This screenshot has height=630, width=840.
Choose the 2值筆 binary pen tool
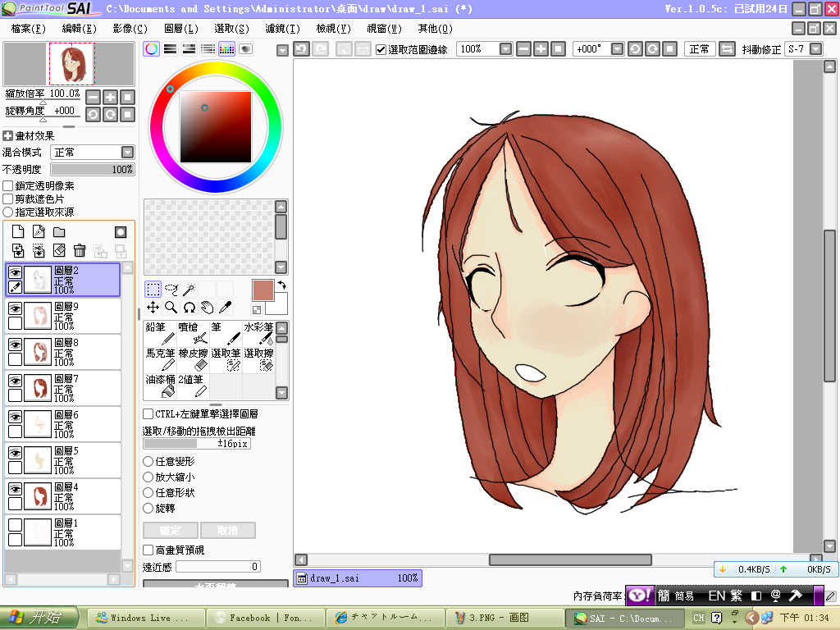(x=193, y=386)
